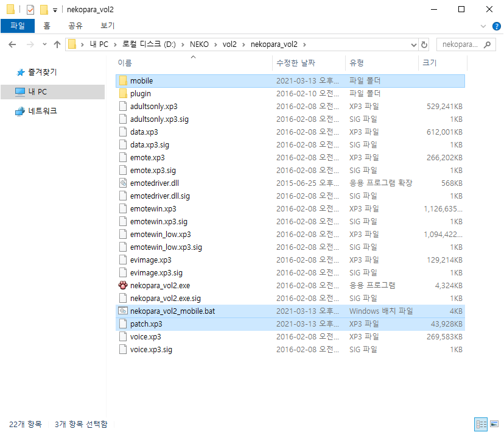Screen dimensions: 504x432
Task: Select the adultsonly.xp3 file
Action: 290,107
